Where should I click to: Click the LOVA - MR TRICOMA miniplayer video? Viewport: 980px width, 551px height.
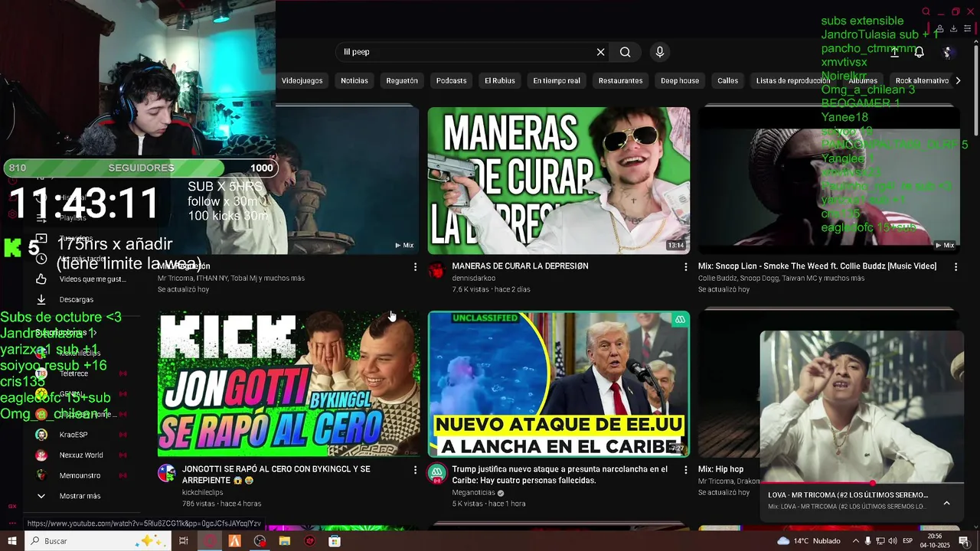pyautogui.click(x=862, y=406)
